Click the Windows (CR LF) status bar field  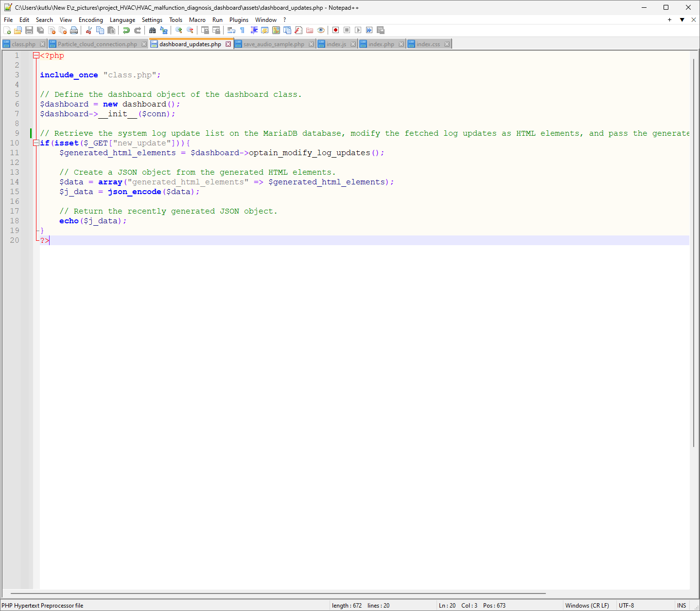point(587,606)
